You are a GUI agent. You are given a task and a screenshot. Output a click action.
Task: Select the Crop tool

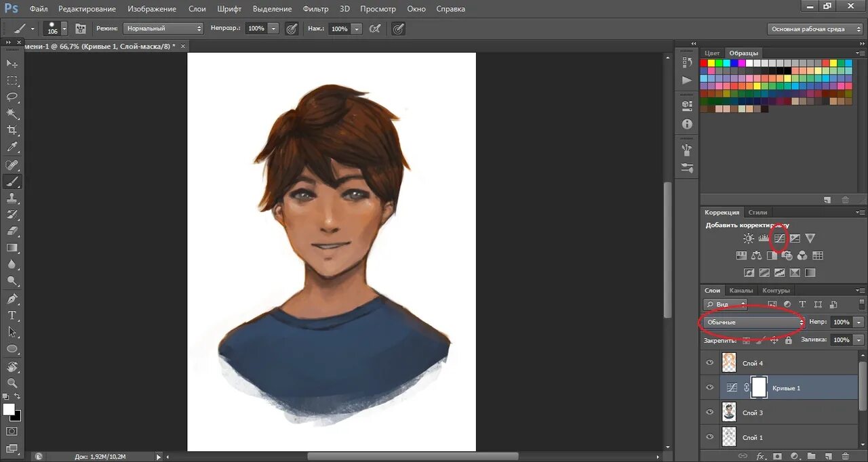tap(12, 130)
